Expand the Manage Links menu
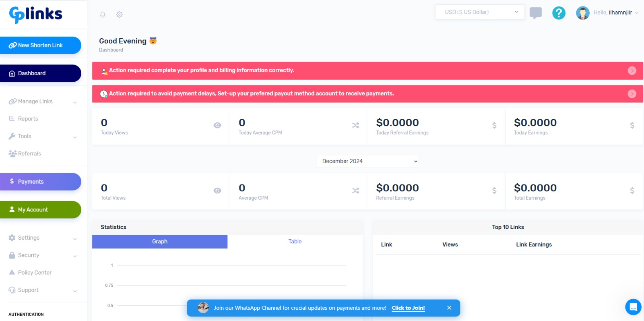 75,102
